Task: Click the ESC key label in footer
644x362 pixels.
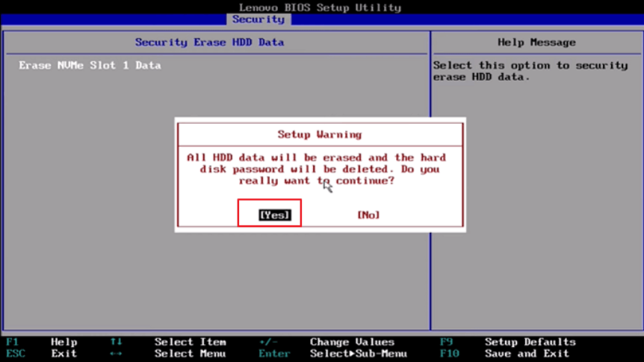Action: click(15, 354)
